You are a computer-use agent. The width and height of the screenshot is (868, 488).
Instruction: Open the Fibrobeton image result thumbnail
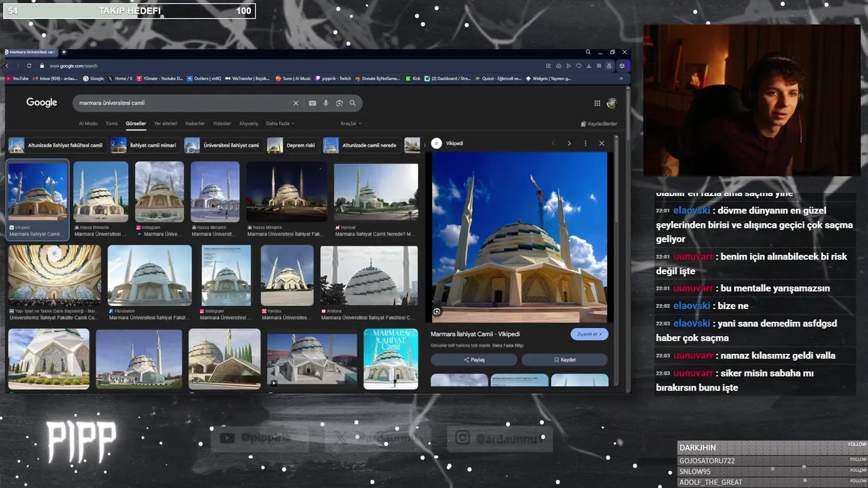pos(149,275)
